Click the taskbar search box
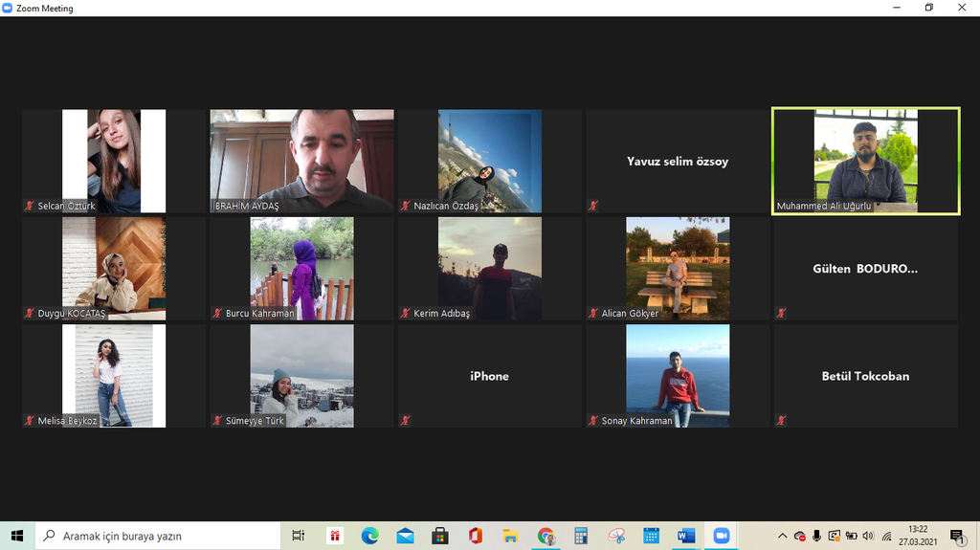 (158, 536)
